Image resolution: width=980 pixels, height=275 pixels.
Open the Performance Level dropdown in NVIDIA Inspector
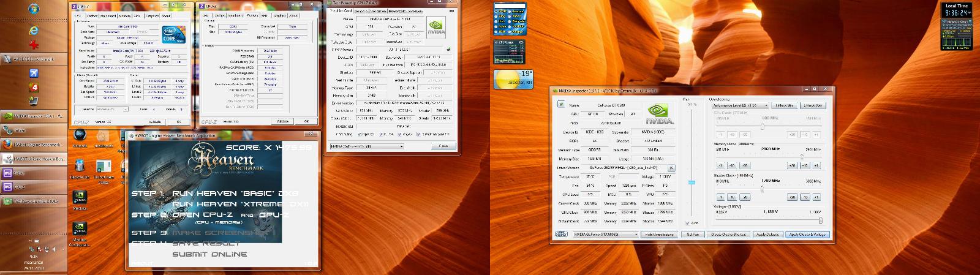click(739, 105)
